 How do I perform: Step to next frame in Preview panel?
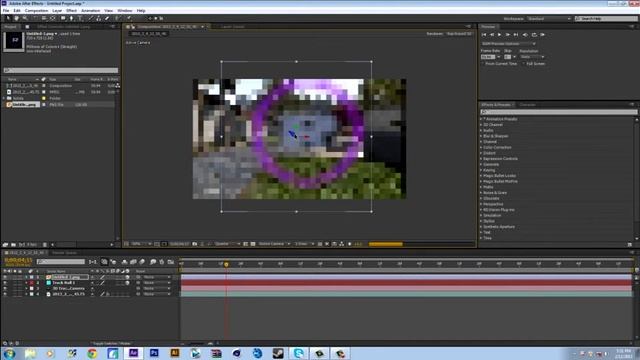point(508,35)
